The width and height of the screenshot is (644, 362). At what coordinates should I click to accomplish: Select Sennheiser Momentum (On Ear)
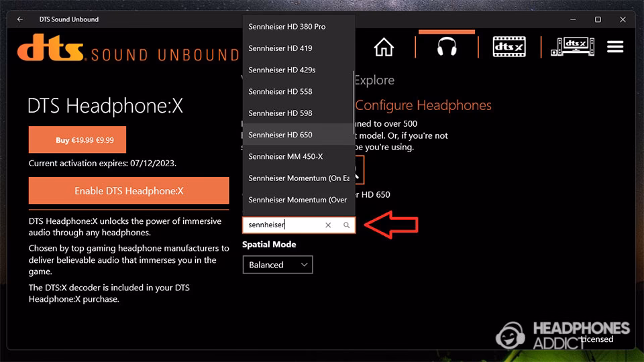(x=298, y=178)
